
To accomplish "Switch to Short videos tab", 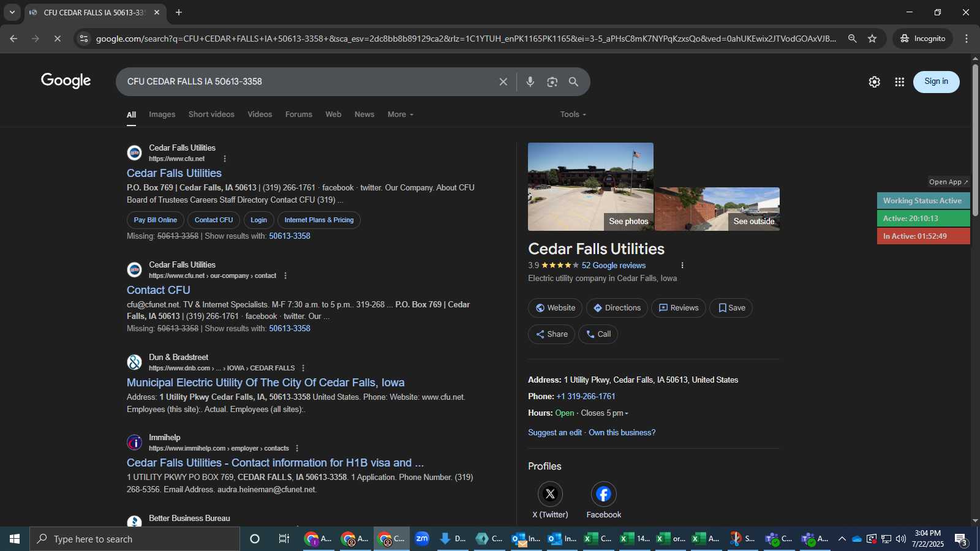I will (x=211, y=114).
